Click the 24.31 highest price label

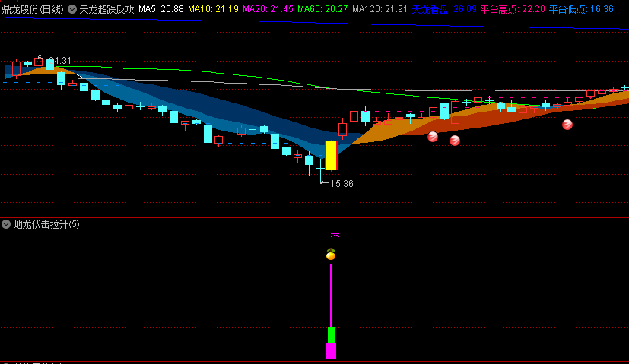60,61
